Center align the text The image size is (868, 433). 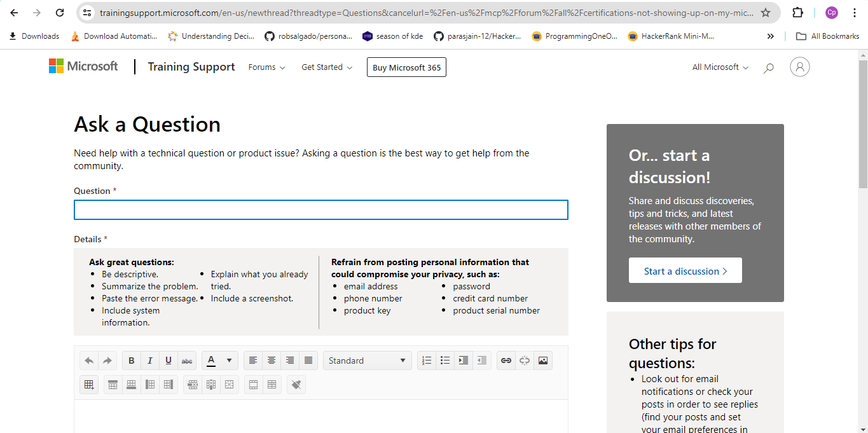pyautogui.click(x=272, y=361)
